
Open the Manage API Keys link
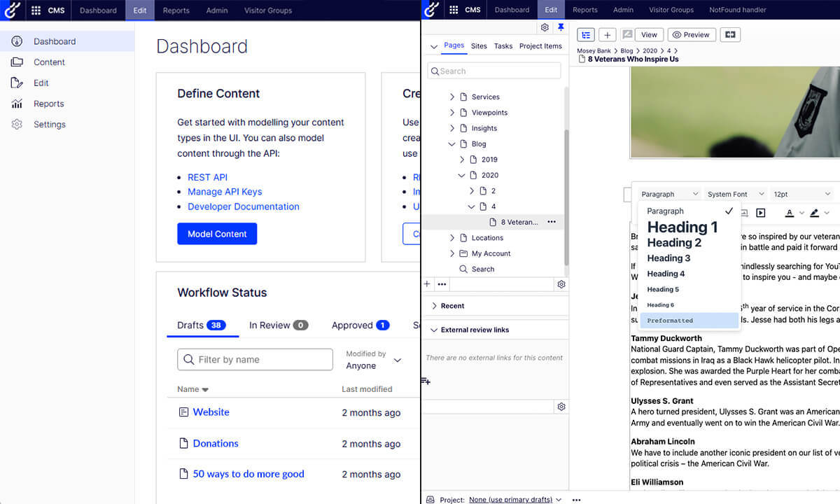point(225,192)
